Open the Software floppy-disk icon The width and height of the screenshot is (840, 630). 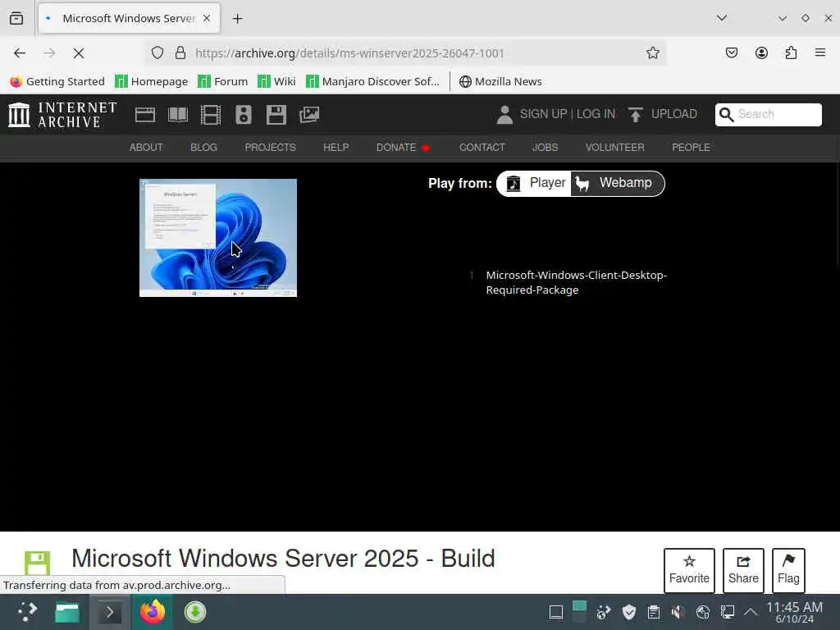click(x=276, y=115)
